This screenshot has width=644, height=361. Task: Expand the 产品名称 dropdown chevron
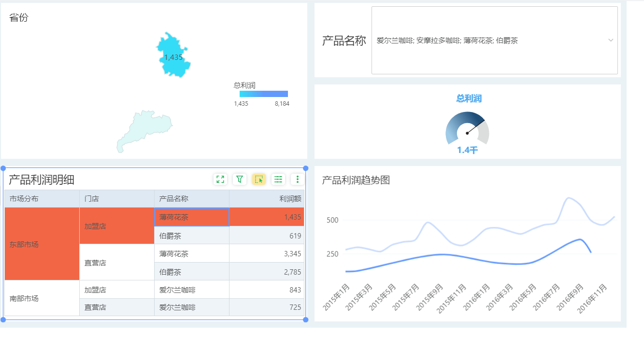coord(611,41)
